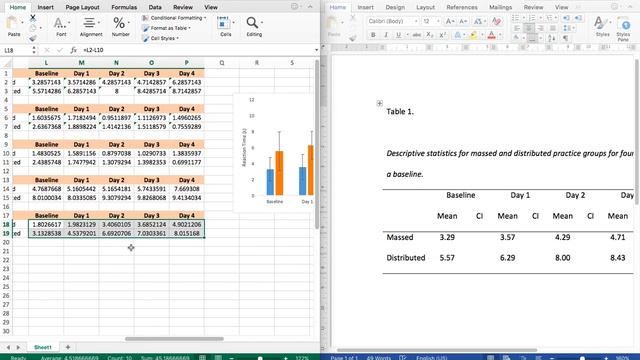Open the Cells group in Excel
640x360 pixels.
point(225,27)
